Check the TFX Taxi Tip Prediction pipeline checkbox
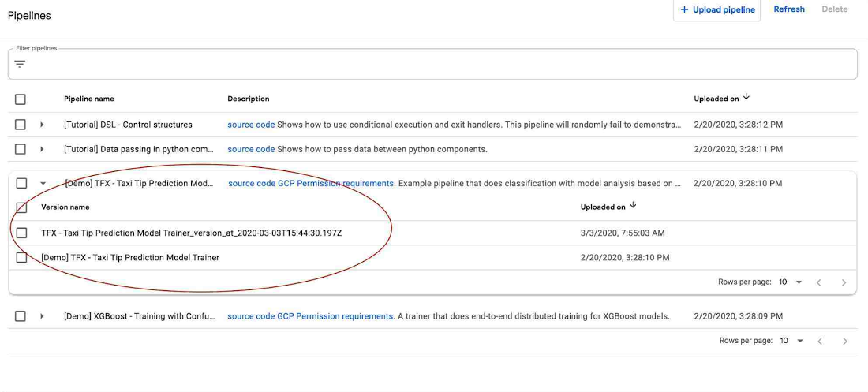This screenshot has width=868, height=392. pyautogui.click(x=21, y=183)
